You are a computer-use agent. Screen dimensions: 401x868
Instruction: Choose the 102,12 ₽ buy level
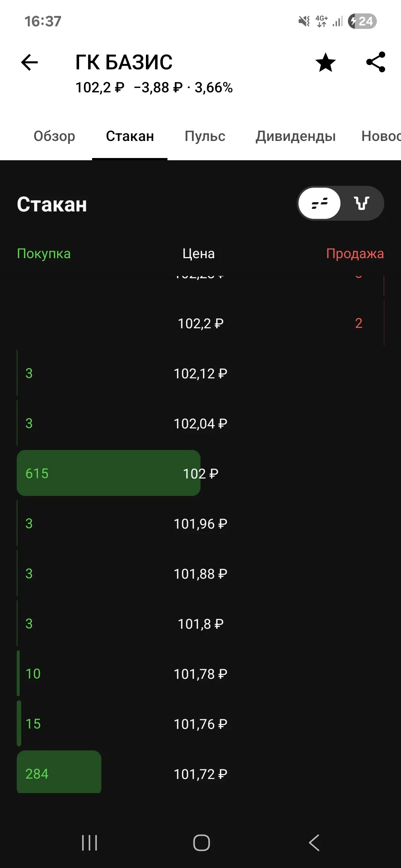pos(200,373)
